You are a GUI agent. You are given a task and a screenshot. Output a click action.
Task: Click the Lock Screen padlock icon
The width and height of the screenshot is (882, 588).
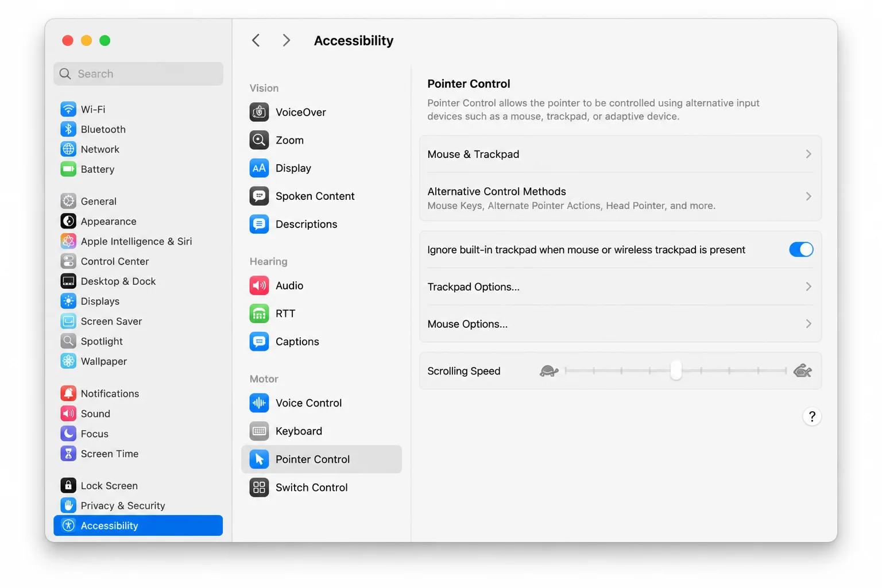[x=68, y=486]
